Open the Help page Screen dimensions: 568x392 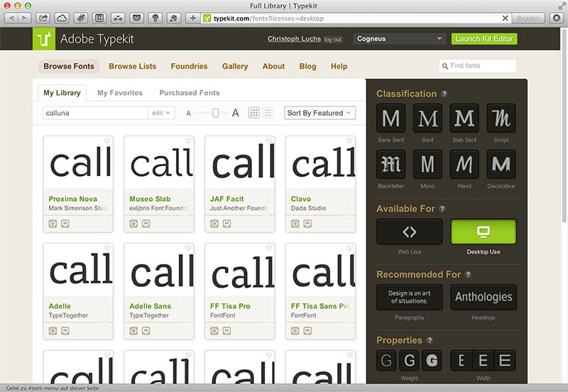(x=339, y=66)
